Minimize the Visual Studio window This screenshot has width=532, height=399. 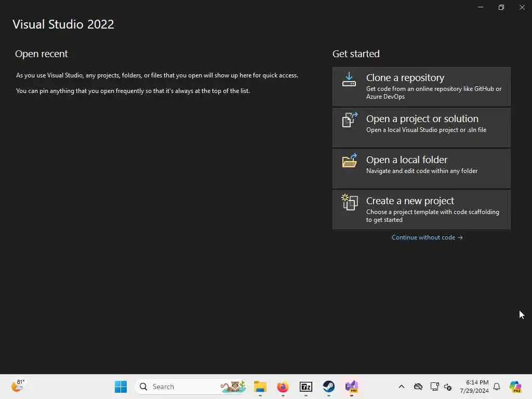point(481,7)
